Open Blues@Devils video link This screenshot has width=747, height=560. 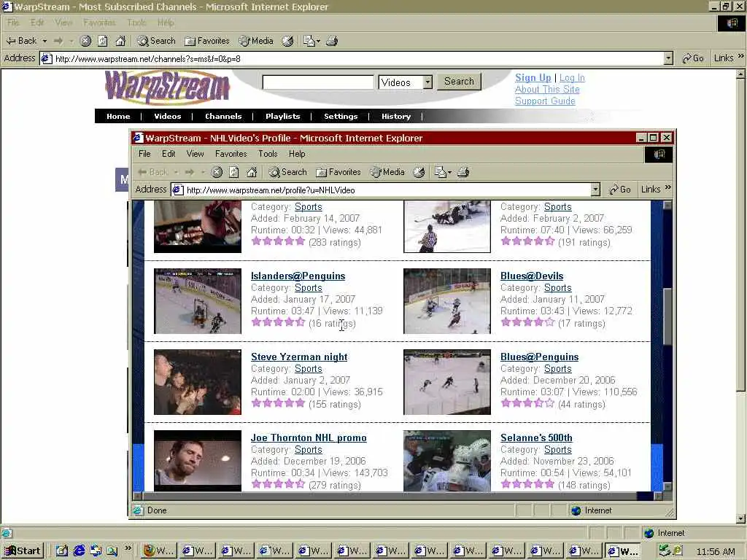pyautogui.click(x=532, y=276)
